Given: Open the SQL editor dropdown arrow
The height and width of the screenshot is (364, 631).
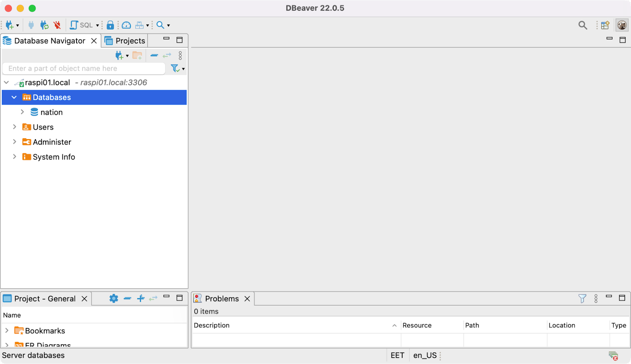Looking at the screenshot, I should [97, 26].
